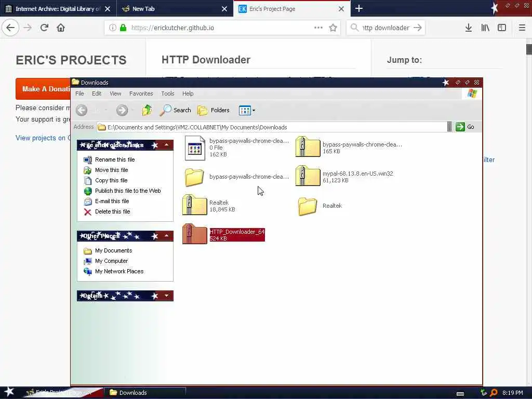532x399 pixels.
Task: Click the green padlock security icon
Action: (123, 28)
